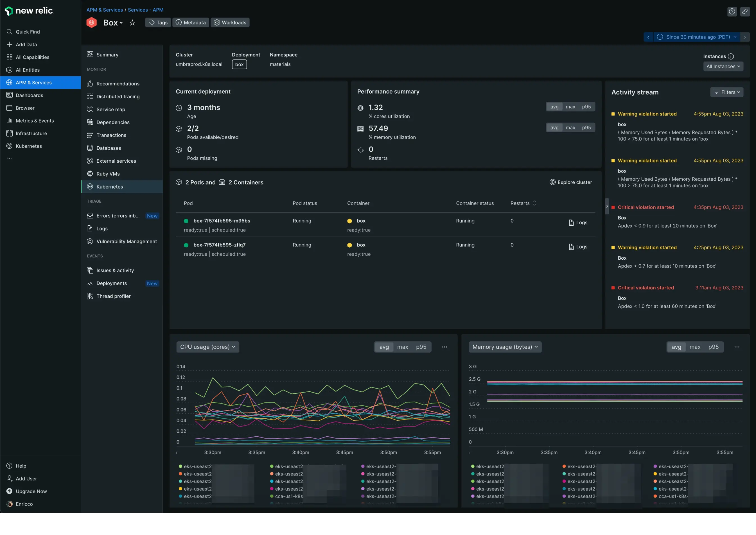Select avg for memory utilization

click(554, 128)
